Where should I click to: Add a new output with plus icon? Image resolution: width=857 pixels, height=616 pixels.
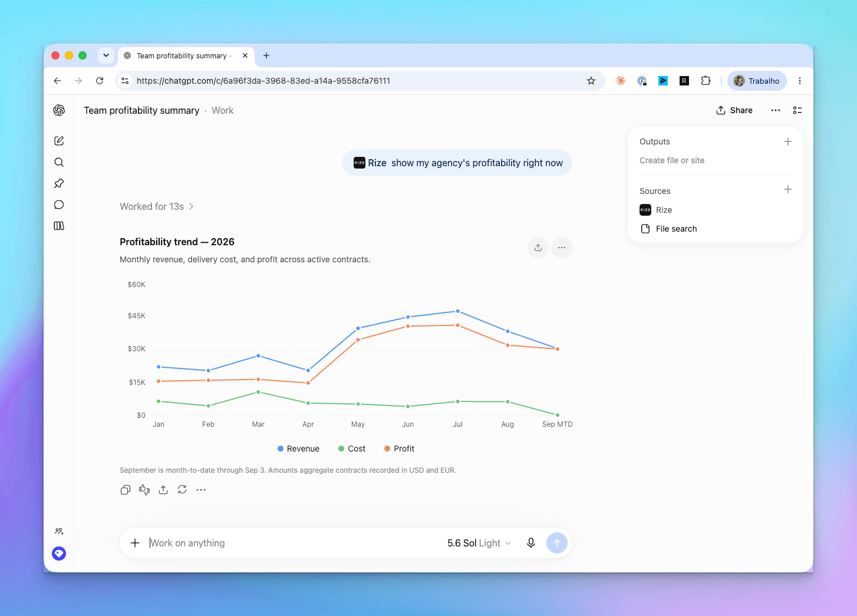coord(788,141)
